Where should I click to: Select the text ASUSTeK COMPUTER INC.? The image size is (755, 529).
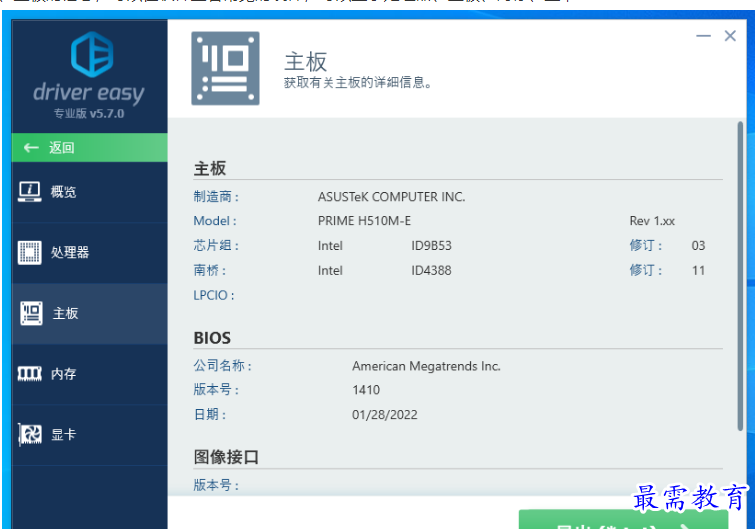(x=391, y=197)
